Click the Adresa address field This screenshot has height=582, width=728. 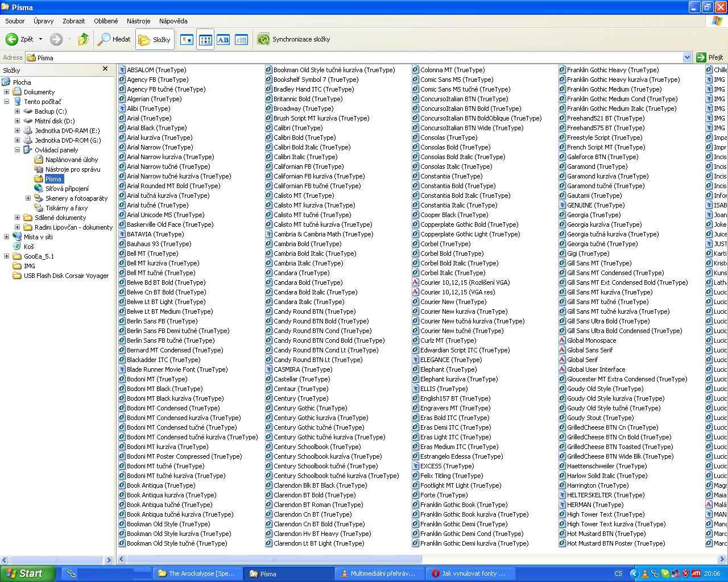click(x=358, y=57)
